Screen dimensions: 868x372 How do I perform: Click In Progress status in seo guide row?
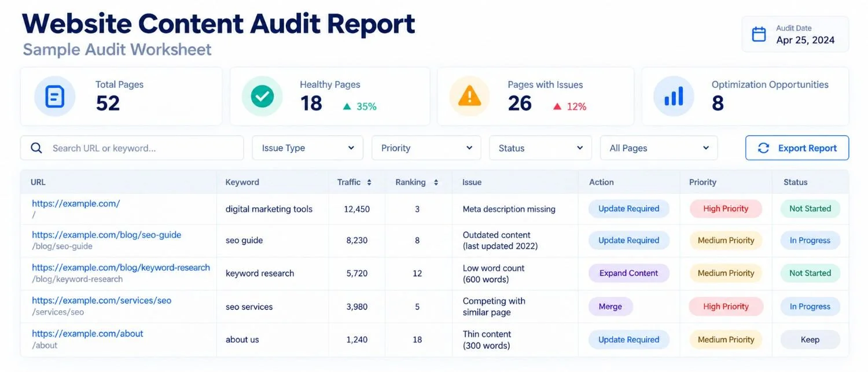810,240
